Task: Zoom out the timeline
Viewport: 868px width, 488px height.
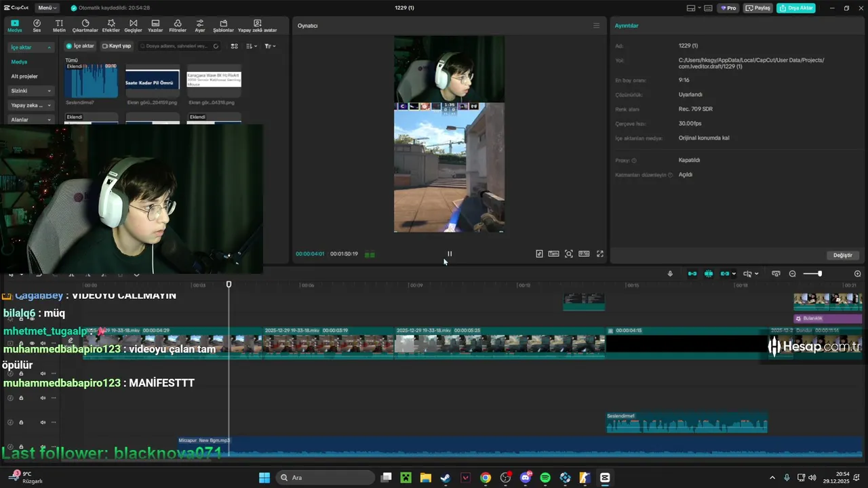Action: pyautogui.click(x=792, y=274)
